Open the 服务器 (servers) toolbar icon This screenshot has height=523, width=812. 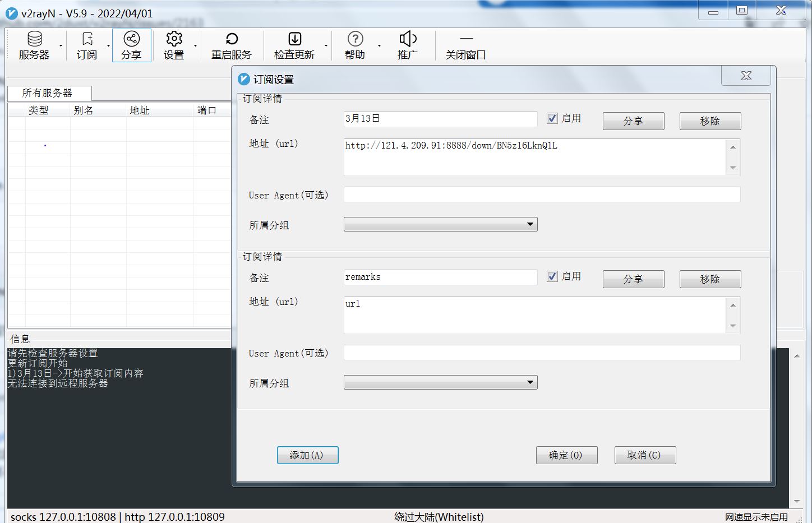pyautogui.click(x=35, y=45)
